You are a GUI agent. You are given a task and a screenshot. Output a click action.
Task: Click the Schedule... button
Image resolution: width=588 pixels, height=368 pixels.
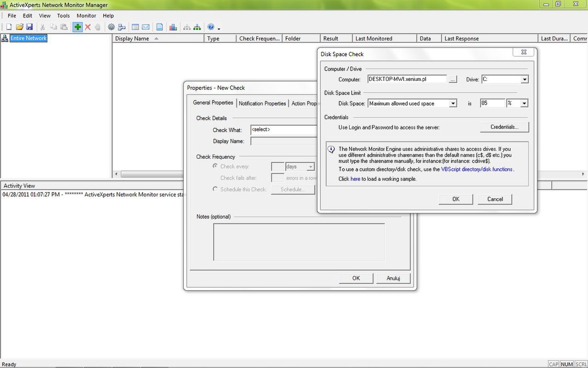293,190
